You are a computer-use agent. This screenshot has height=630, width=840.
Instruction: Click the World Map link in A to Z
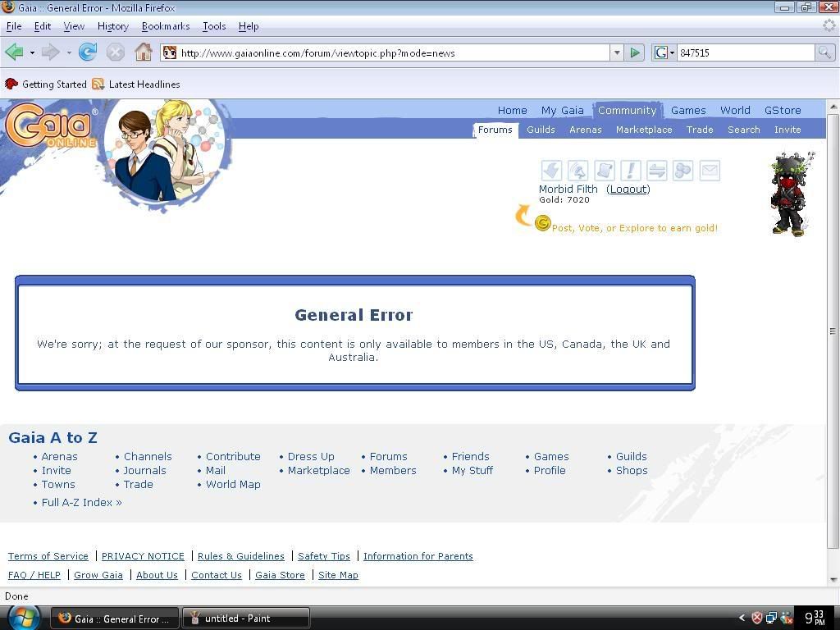[233, 484]
